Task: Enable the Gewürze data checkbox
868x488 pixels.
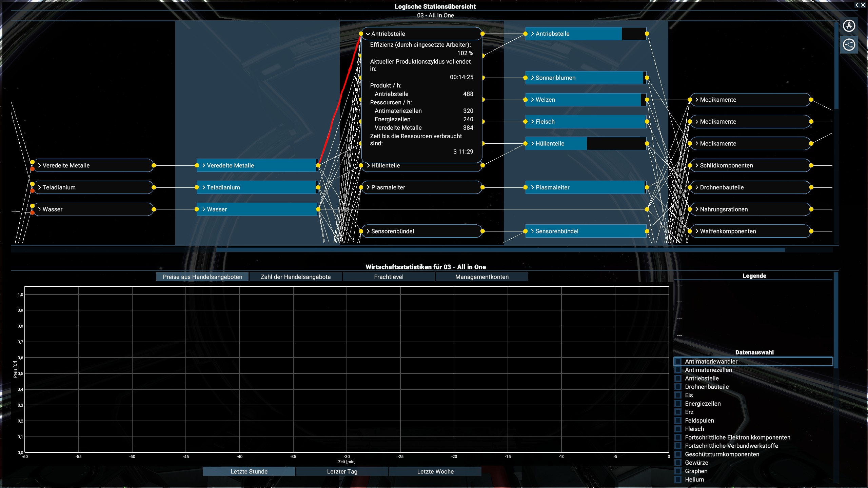Action: coord(678,463)
